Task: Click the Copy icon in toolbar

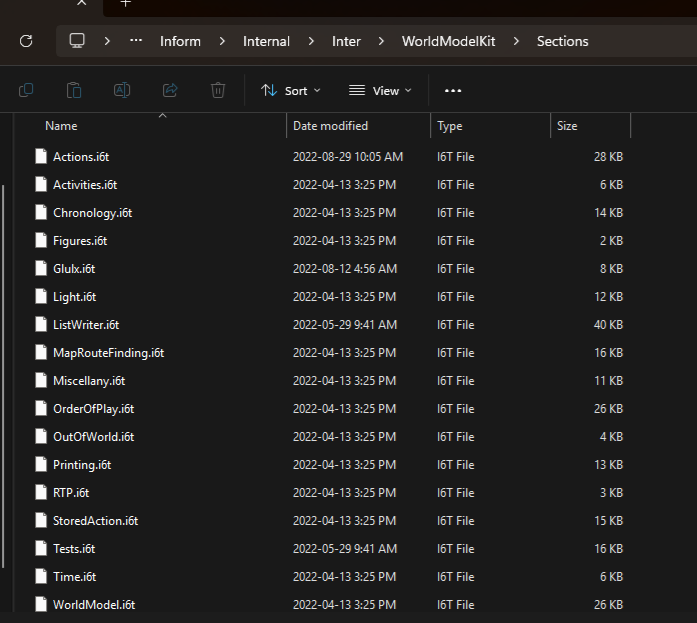Action: 26,90
